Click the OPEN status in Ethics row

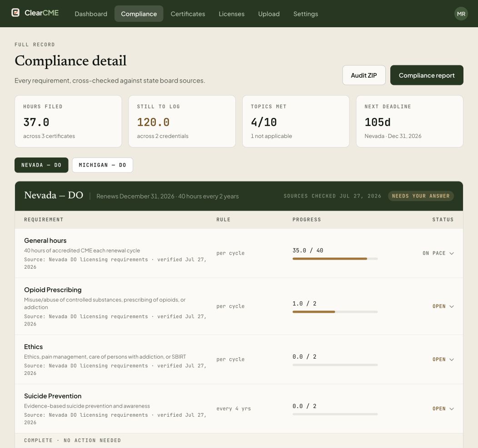[x=438, y=359]
